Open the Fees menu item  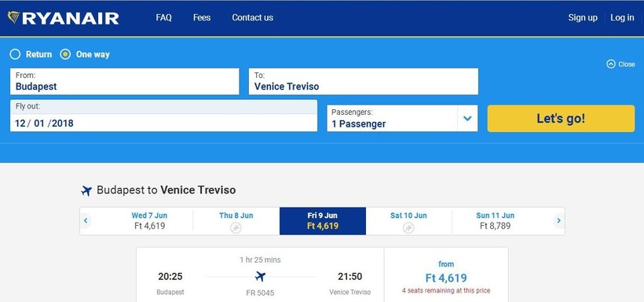point(202,17)
